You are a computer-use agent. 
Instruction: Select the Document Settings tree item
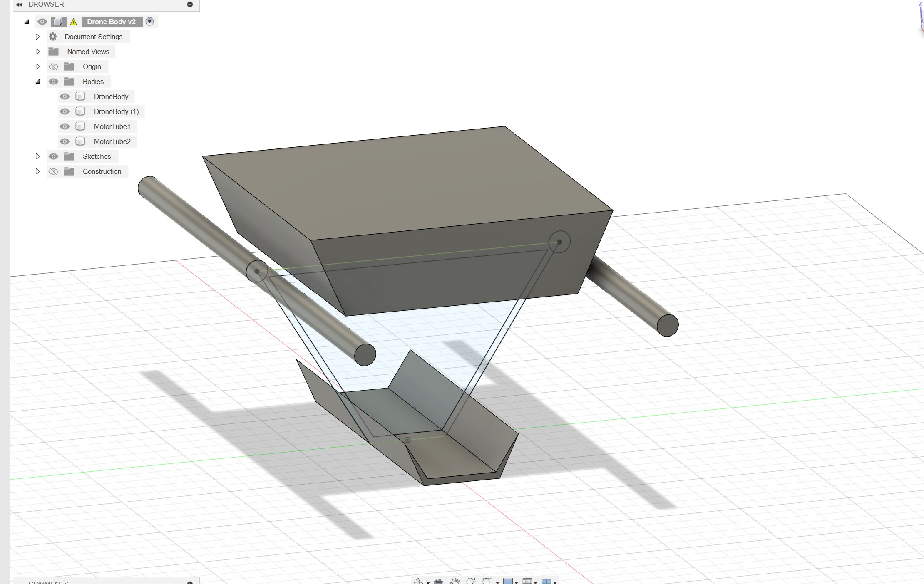click(94, 37)
